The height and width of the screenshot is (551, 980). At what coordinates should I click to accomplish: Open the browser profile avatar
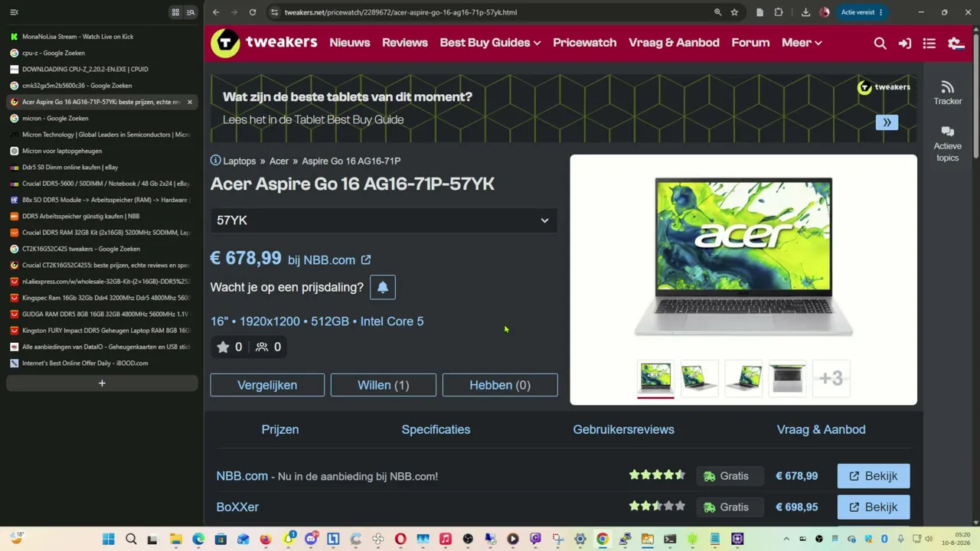(825, 12)
